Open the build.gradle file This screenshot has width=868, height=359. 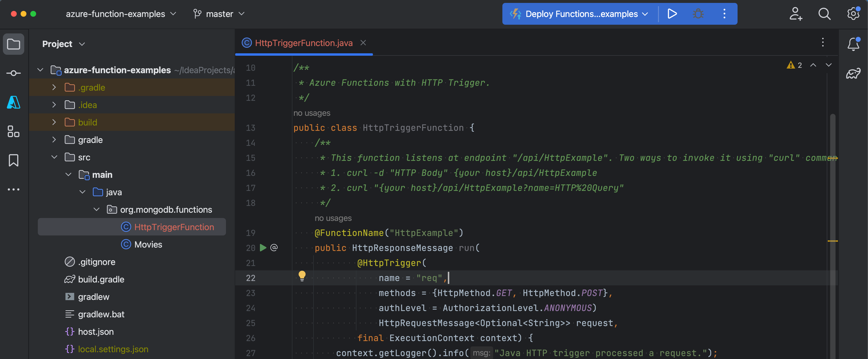coord(101,280)
